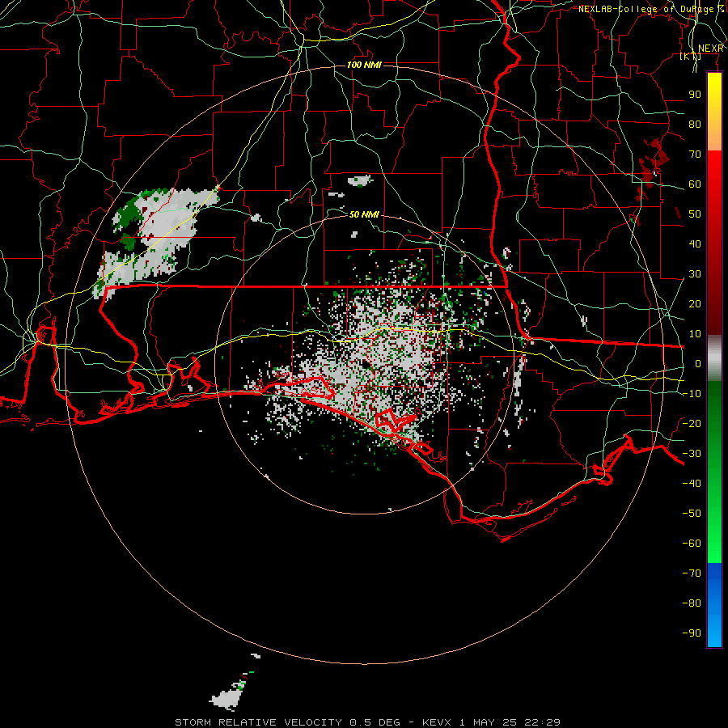Screen dimensions: 728x728
Task: Click the '30' label on the velocity scale
Action: click(x=695, y=274)
